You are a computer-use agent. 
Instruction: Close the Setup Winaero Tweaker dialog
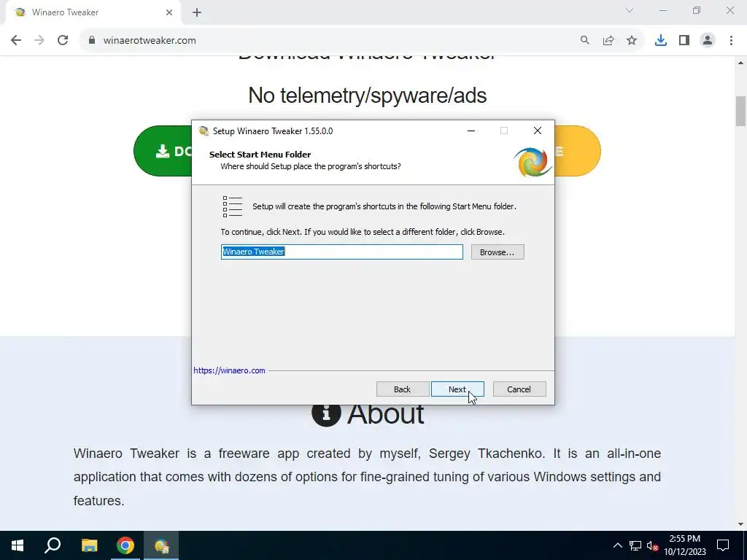(538, 131)
